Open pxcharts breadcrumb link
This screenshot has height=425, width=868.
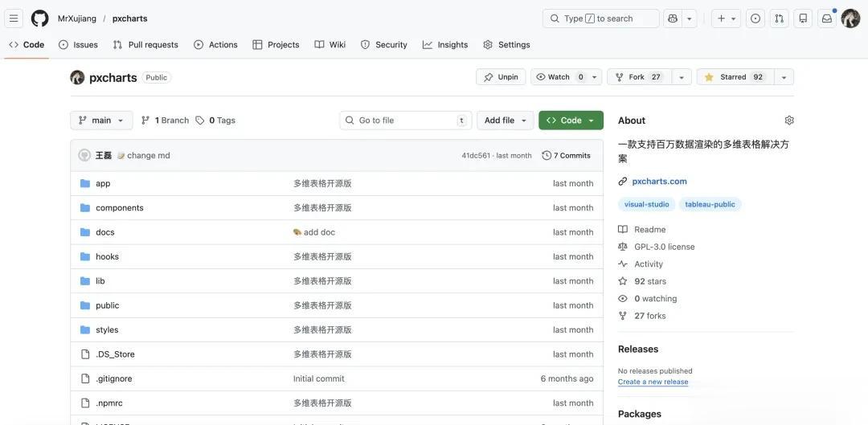(129, 18)
